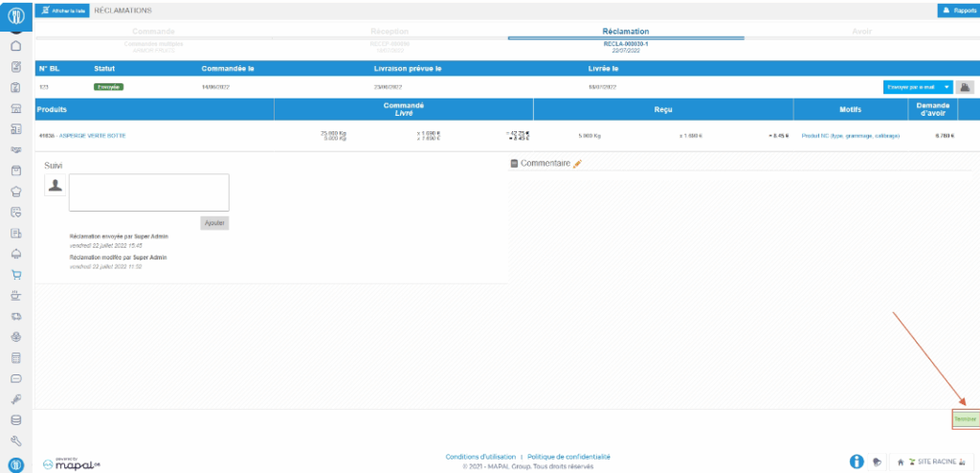The image size is (980, 473).
Task: Click the Ajouter button under Suivi
Action: pyautogui.click(x=214, y=222)
